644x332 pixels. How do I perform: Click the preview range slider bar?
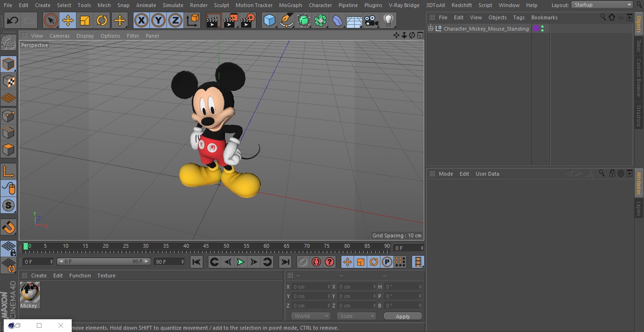coord(104,261)
